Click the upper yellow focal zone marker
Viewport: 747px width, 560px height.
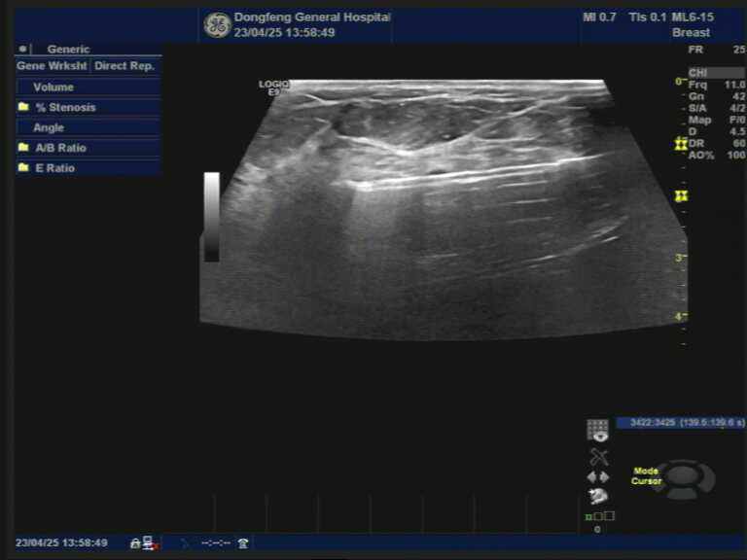(681, 144)
